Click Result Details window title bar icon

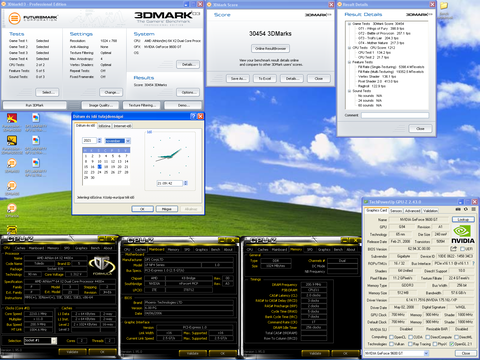click(x=340, y=5)
